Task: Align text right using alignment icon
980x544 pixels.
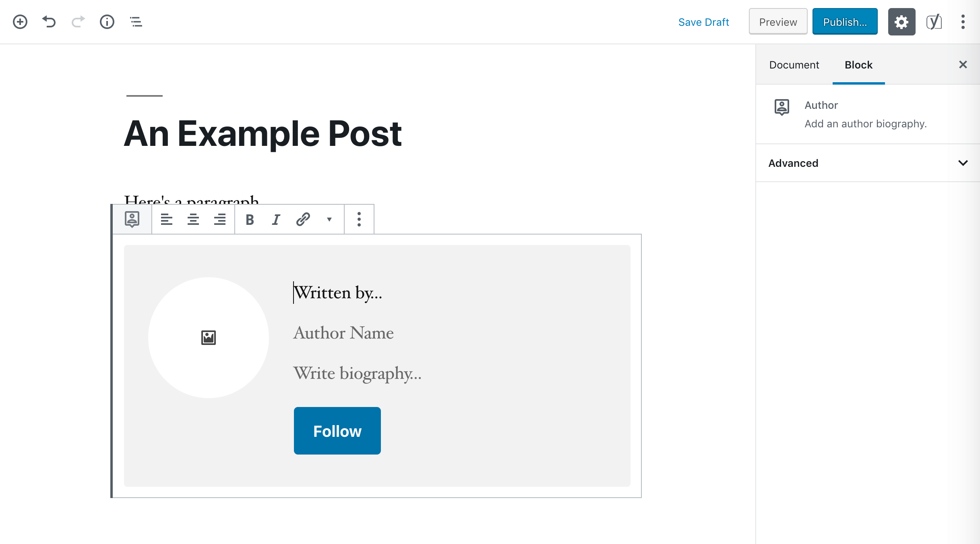Action: [220, 219]
